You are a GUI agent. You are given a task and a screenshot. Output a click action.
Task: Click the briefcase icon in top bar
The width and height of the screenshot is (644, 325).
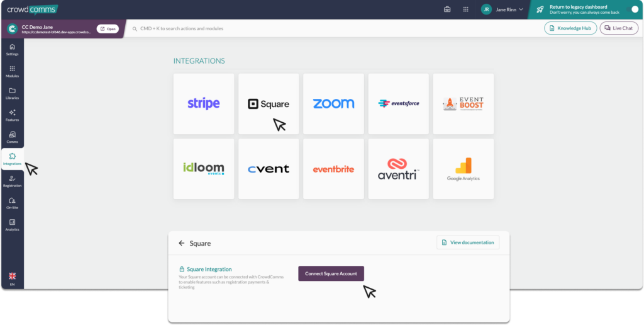(x=447, y=9)
